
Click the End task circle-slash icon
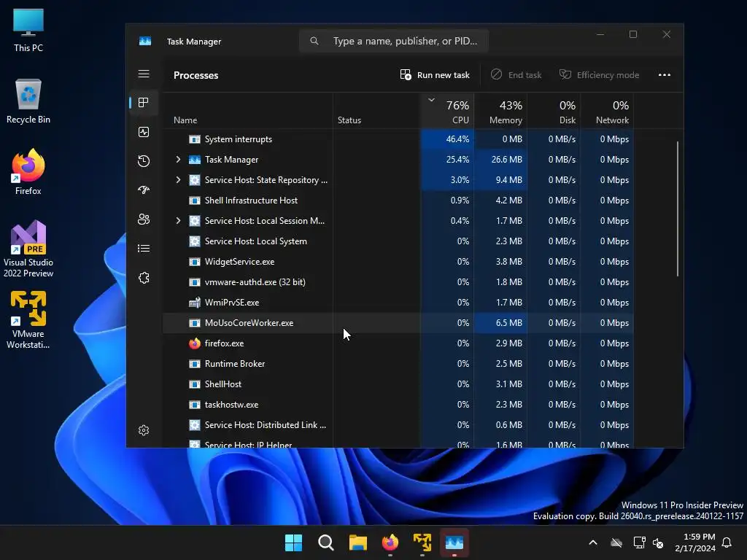tap(496, 75)
